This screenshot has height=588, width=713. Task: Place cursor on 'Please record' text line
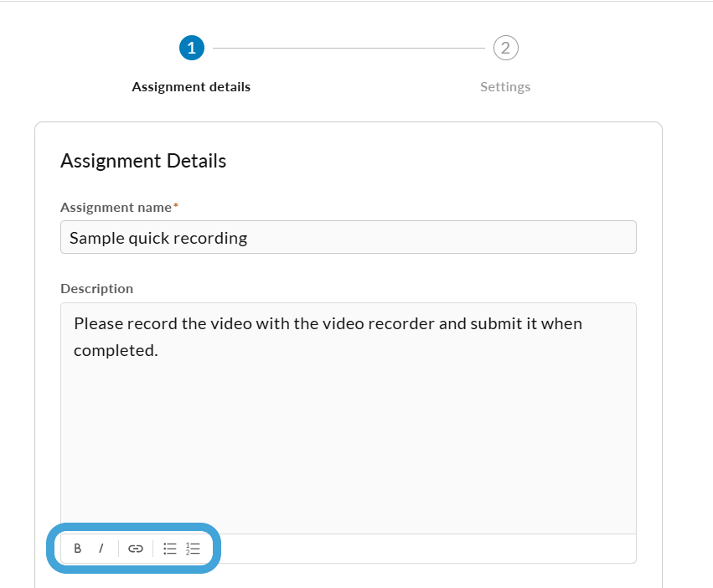pos(328,324)
